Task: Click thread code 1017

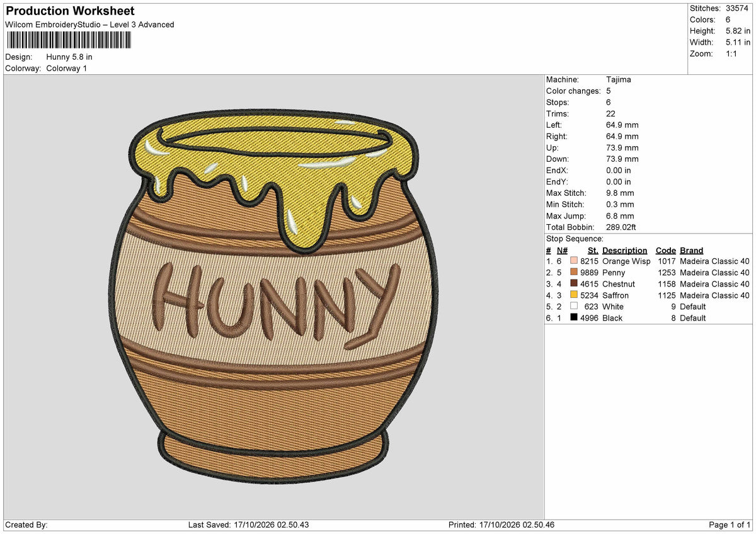Action: [x=667, y=261]
